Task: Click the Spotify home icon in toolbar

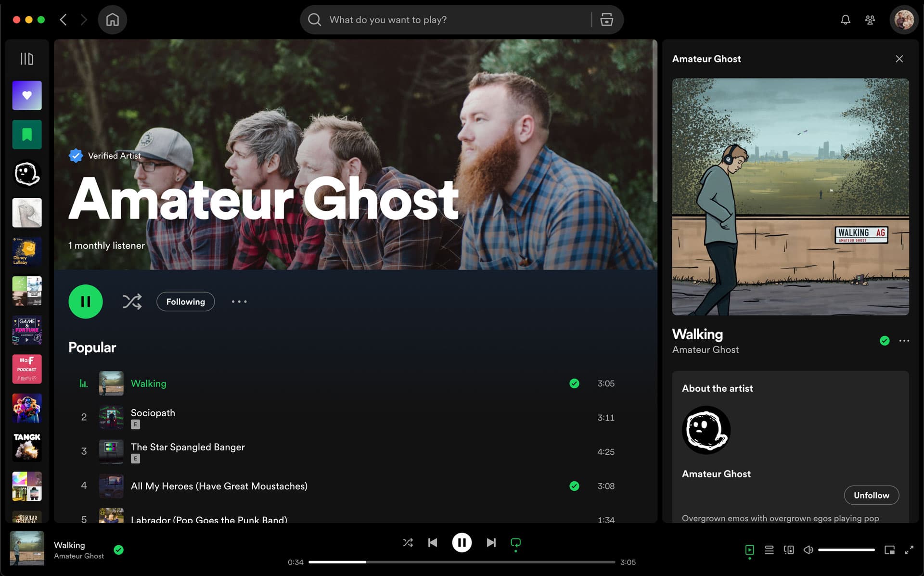Action: pos(112,19)
